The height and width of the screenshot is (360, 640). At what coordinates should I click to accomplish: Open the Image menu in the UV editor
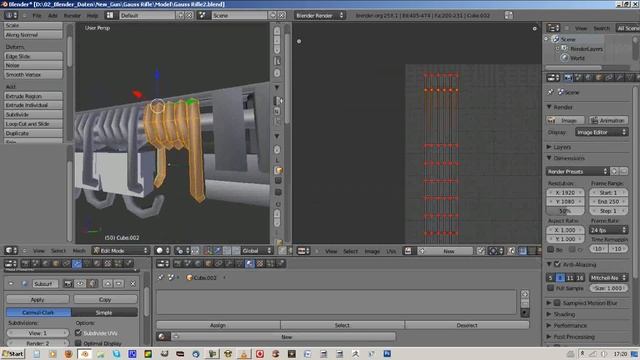372,251
